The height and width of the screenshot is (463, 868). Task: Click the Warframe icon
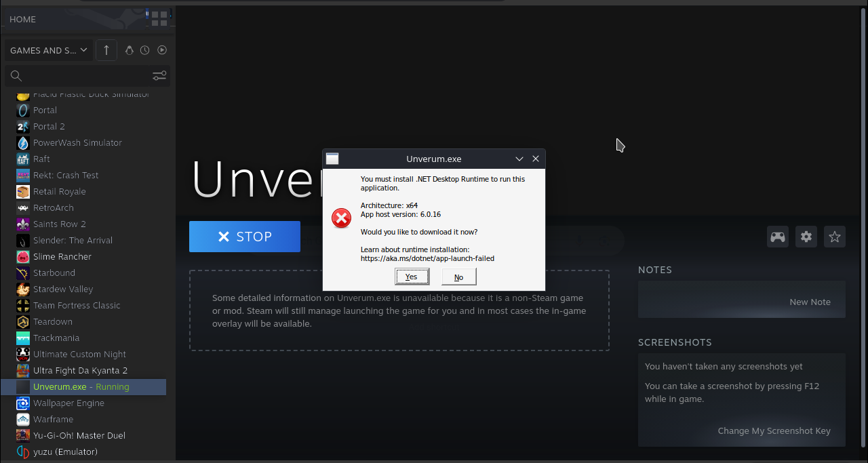(x=23, y=419)
